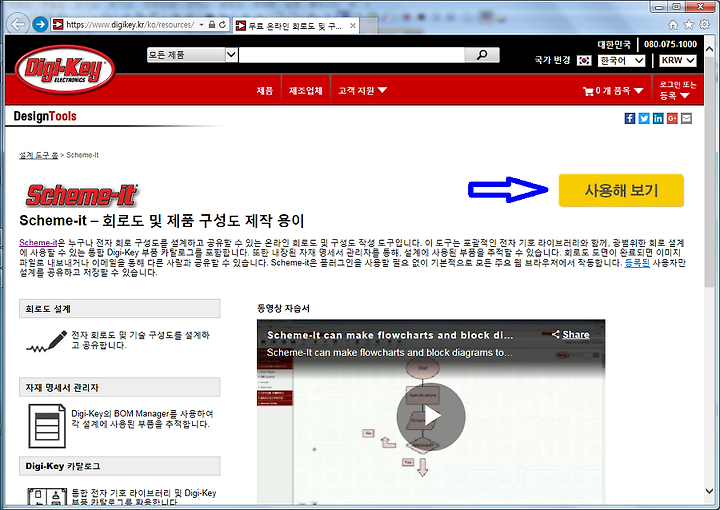Open the KRW currency dropdown
Viewport: 720px width, 510px height.
[678, 61]
